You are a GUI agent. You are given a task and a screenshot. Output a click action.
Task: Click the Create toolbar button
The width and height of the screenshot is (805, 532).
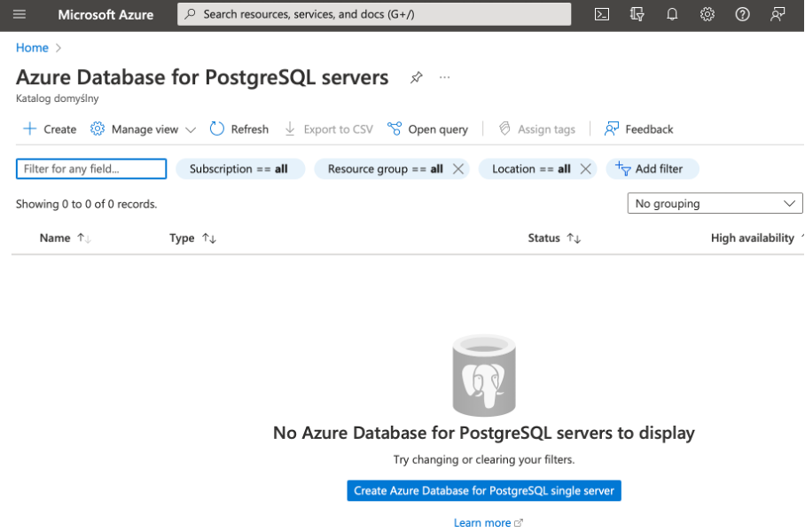[50, 129]
